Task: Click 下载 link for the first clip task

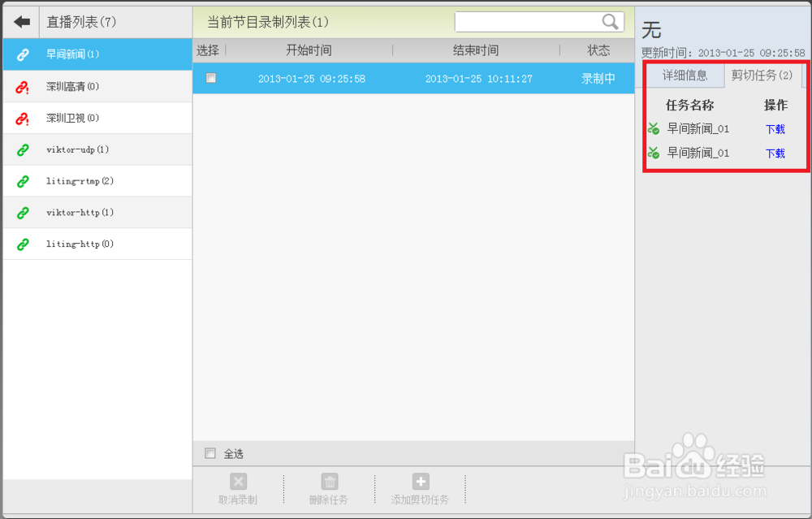Action: coord(774,128)
